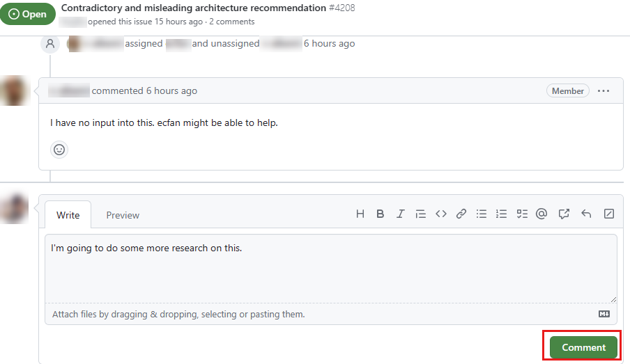Viewport: 630px width, 364px height.
Task: Insert a task list
Action: (x=522, y=214)
